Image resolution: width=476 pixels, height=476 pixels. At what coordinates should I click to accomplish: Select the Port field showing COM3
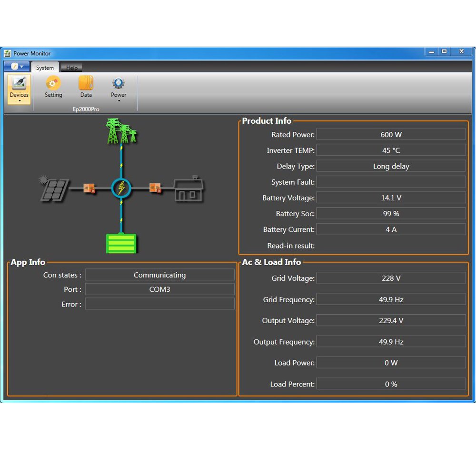[159, 289]
